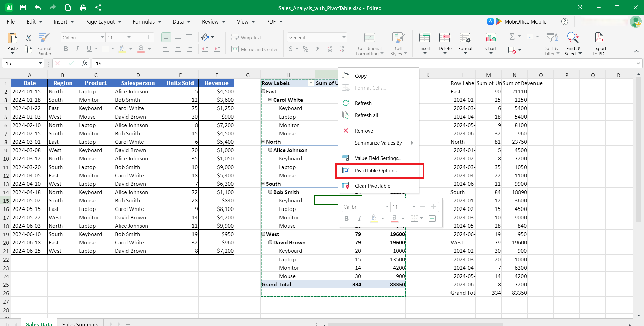Click Refresh all in context menu
This screenshot has width=644, height=326.
[x=366, y=115]
